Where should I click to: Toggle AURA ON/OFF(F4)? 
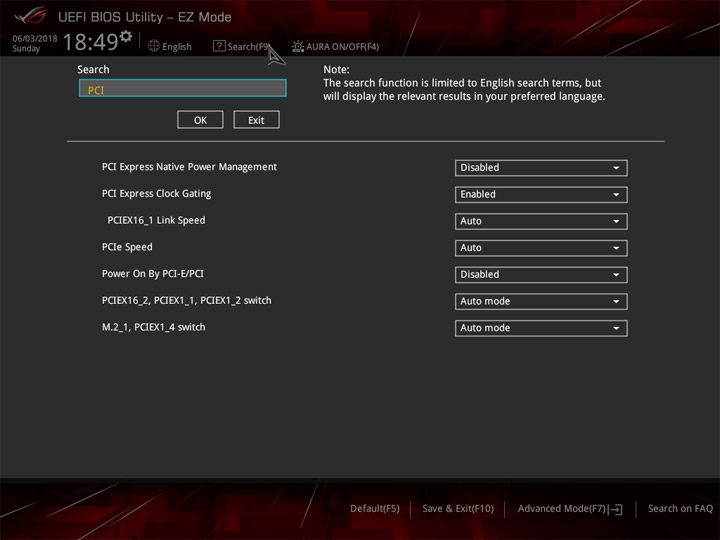pos(336,46)
